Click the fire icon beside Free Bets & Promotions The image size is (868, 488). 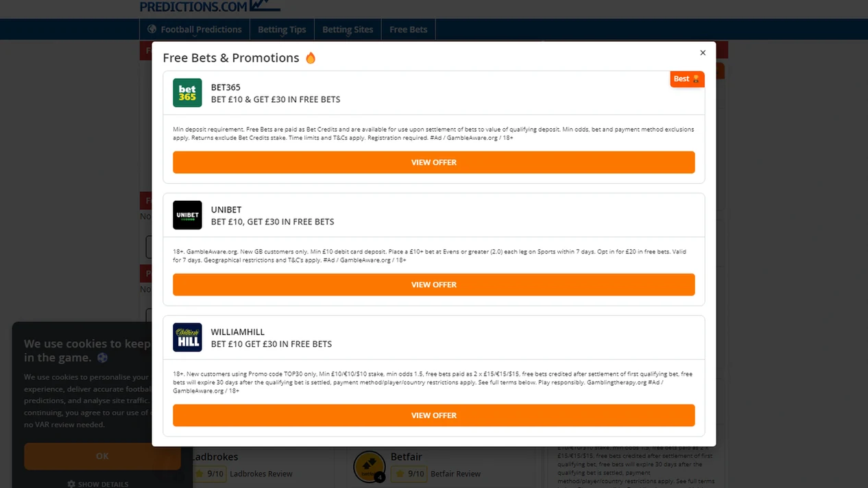pyautogui.click(x=311, y=58)
